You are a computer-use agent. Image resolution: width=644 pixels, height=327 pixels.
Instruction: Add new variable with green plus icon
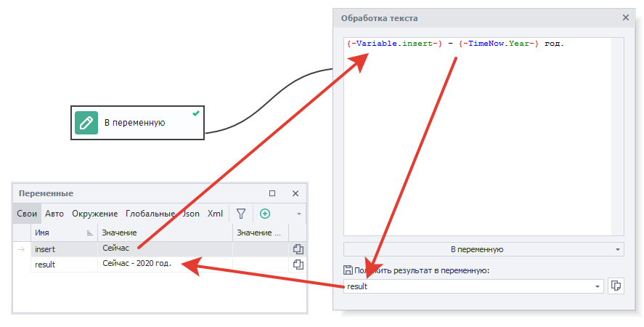265,214
